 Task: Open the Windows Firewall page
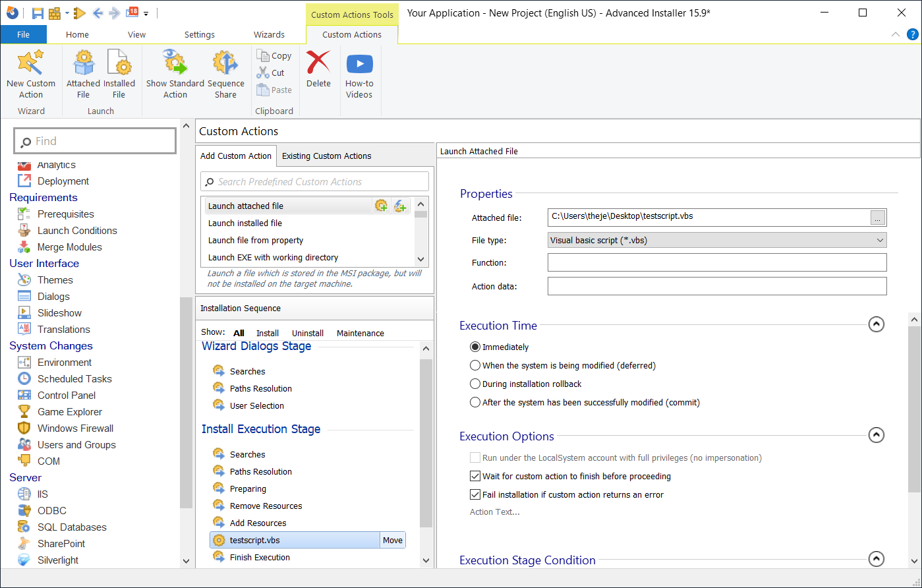(75, 428)
